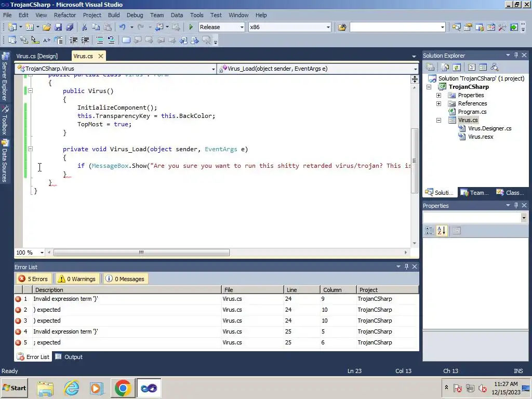This screenshot has height=399, width=532.
Task: Open Solution Explorer from the toolbar icon
Action: [x=456, y=27]
